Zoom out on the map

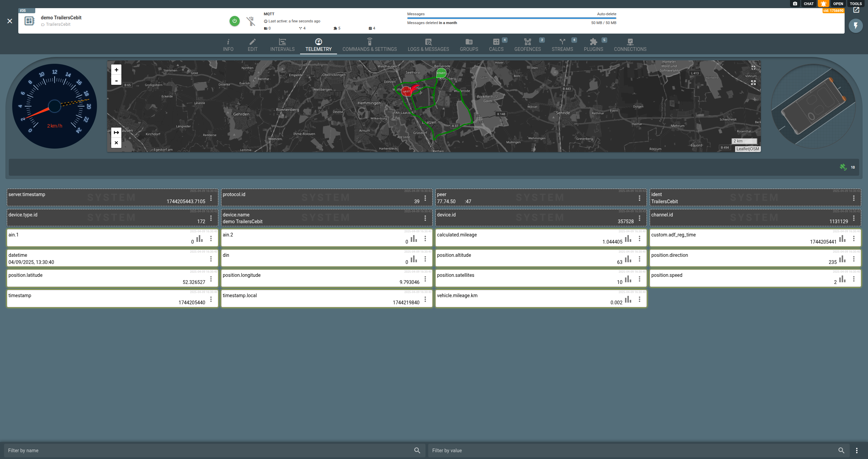pos(116,80)
